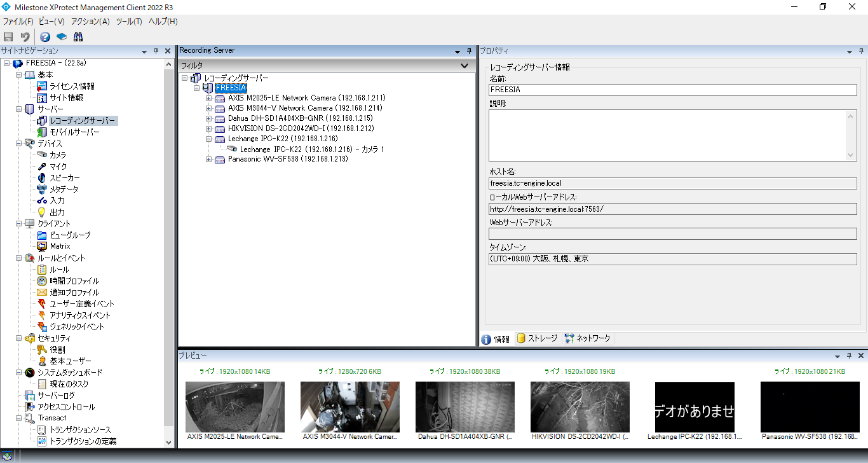The width and height of the screenshot is (868, 463).
Task: Open ユーザー定義イベント icon
Action: click(42, 304)
